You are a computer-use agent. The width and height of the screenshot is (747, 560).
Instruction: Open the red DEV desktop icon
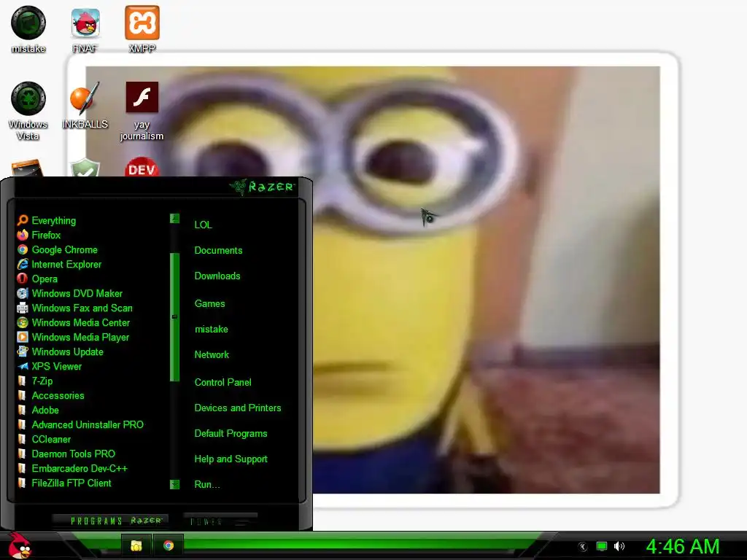pyautogui.click(x=142, y=167)
